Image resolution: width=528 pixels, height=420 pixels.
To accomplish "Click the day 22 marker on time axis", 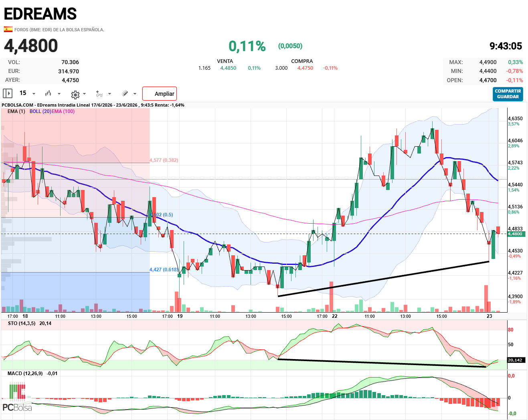I will [x=335, y=316].
